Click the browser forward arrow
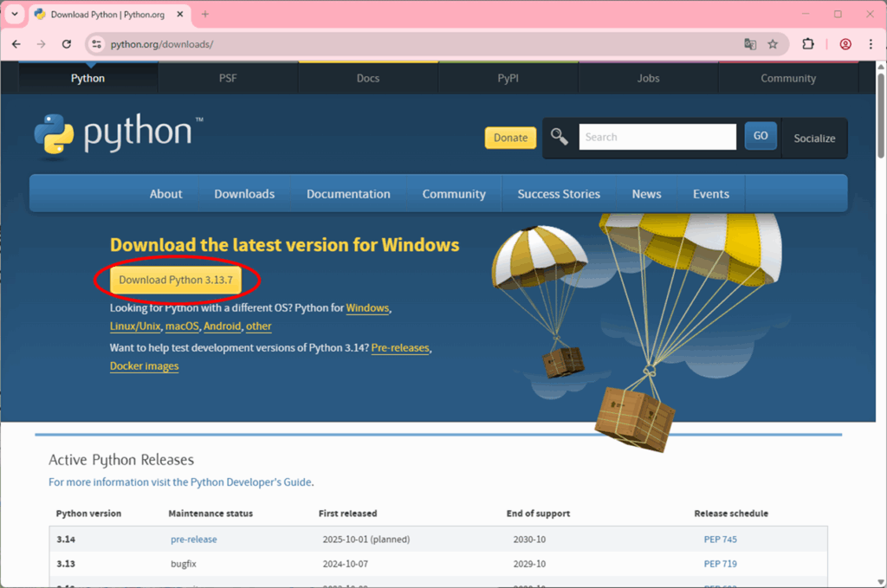The width and height of the screenshot is (887, 588). pos(42,44)
